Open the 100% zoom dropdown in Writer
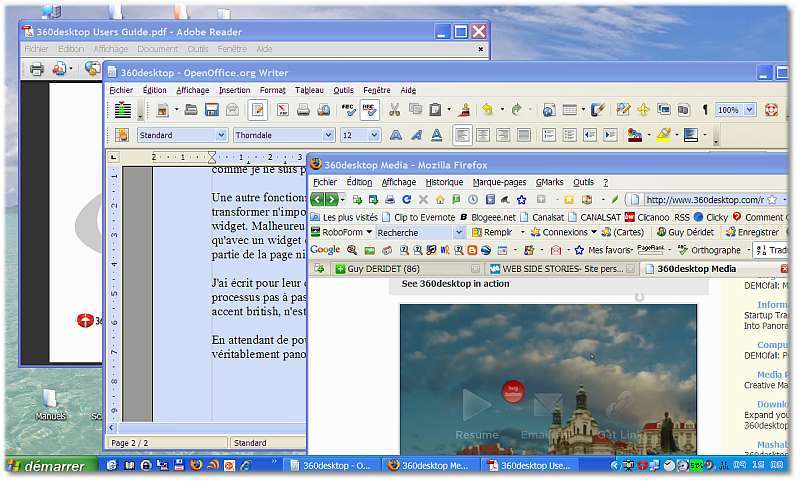Image resolution: width=800 pixels, height=483 pixels. (x=749, y=110)
